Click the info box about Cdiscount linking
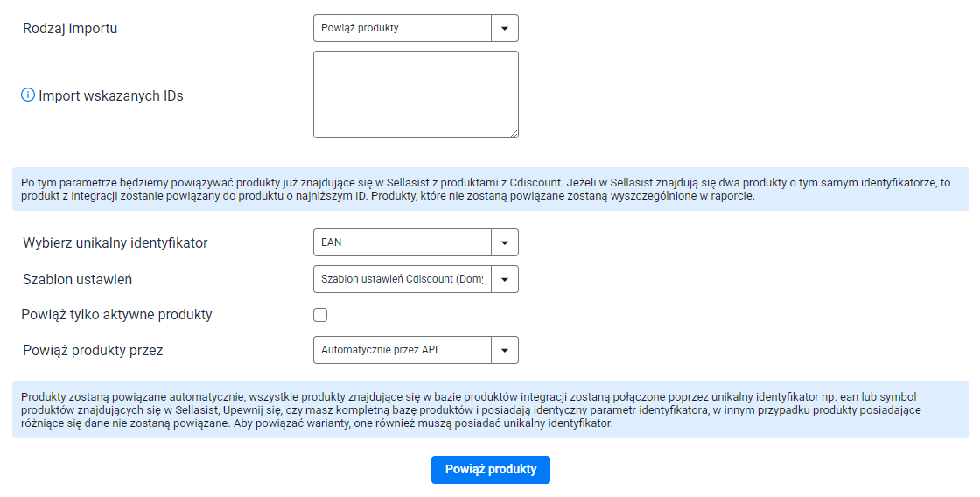The image size is (980, 497). (491, 189)
